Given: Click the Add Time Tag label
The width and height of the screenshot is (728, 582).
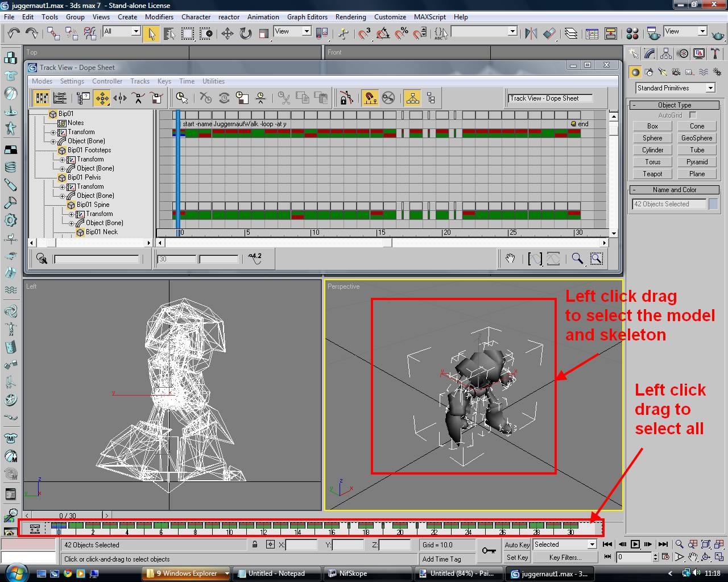Looking at the screenshot, I should click(x=441, y=559).
